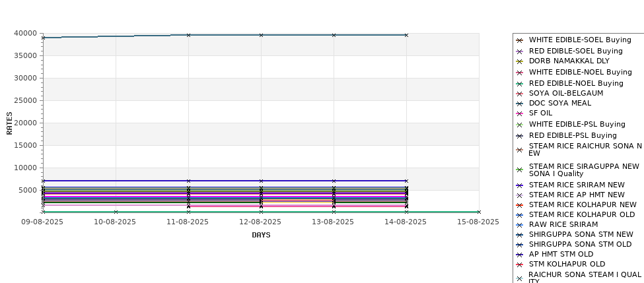Select the SHIRGUPPA SONA STM OLD label
644x283 pixels.
point(581,244)
